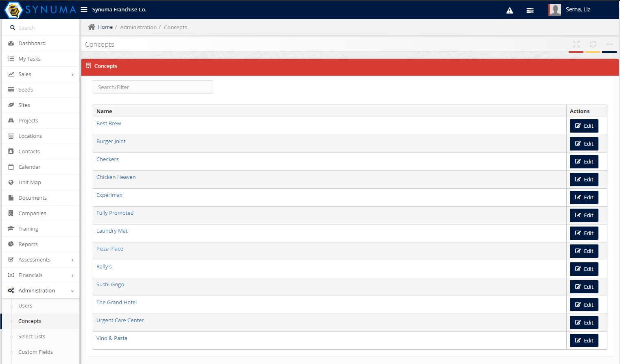
Task: Click the Sites leaf icon
Action: [11, 105]
